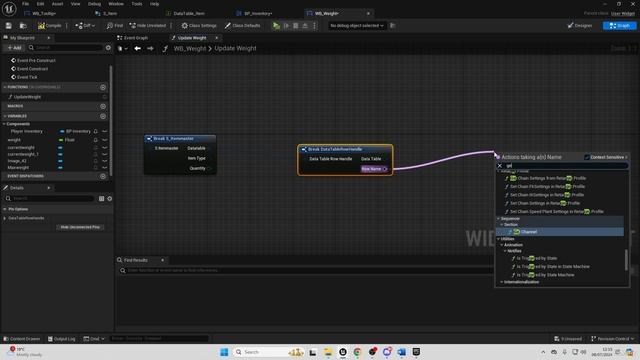Add a new function with plus icon
This screenshot has height=360, width=640.
pos(103,87)
